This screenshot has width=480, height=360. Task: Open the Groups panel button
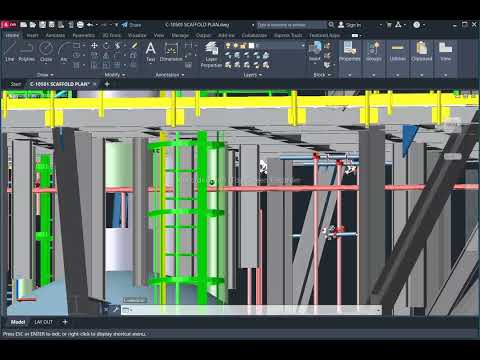[374, 51]
